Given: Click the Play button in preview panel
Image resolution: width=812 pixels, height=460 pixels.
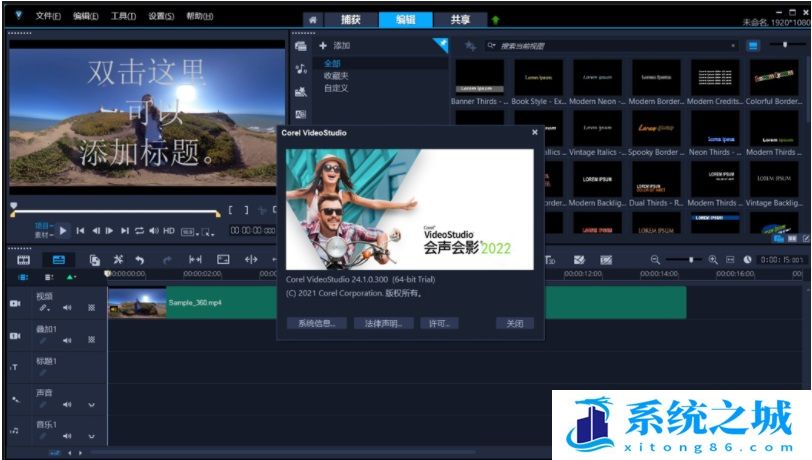Looking at the screenshot, I should pyautogui.click(x=63, y=231).
